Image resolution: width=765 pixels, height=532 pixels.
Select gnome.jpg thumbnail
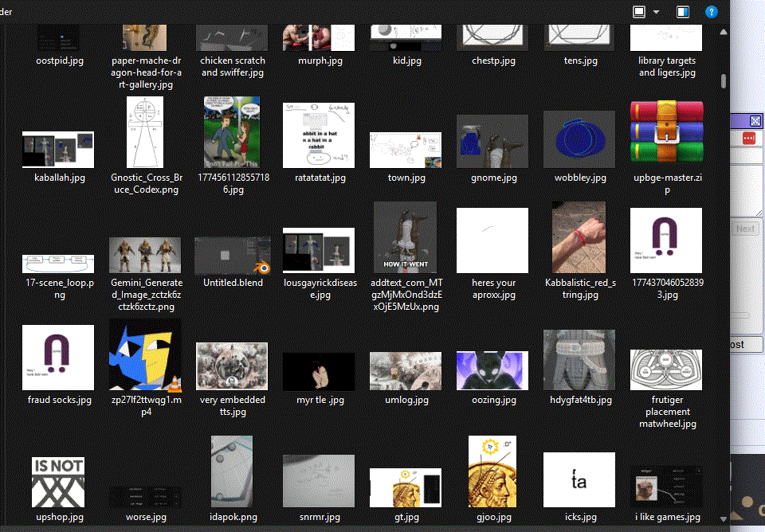click(492, 142)
